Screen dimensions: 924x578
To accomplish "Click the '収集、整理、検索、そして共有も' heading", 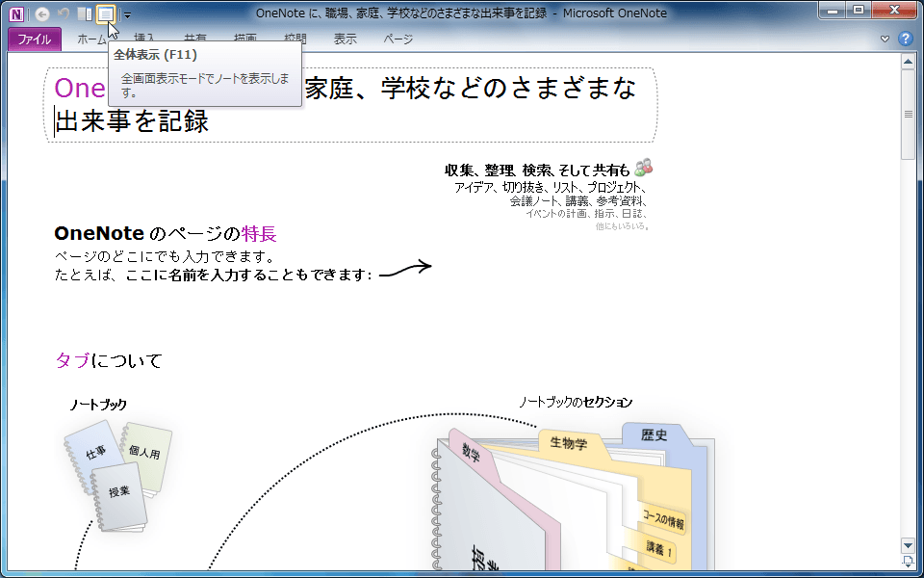I will click(x=537, y=171).
